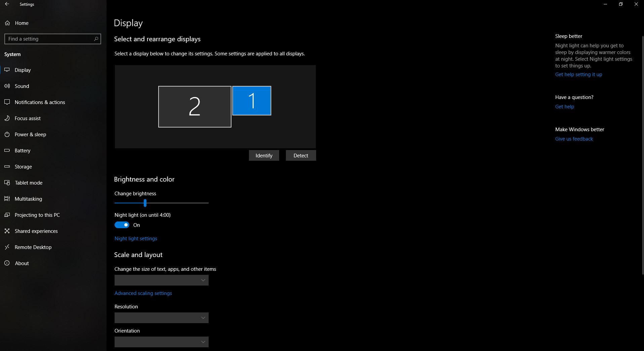Click the Projecting to this PC icon
This screenshot has width=644, height=351.
pos(7,215)
